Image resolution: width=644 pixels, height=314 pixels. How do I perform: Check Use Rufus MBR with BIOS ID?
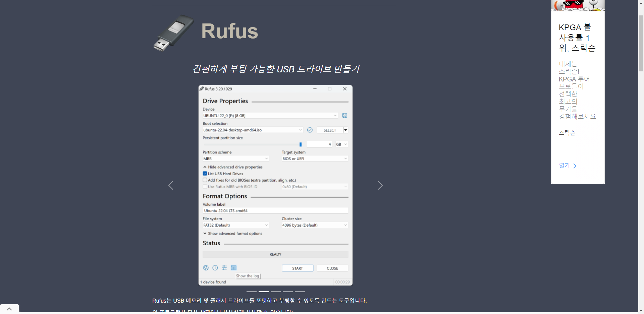[x=205, y=187]
